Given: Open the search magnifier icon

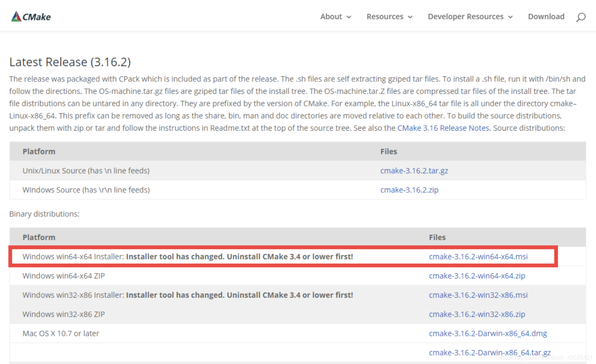Looking at the screenshot, I should pos(581,17).
